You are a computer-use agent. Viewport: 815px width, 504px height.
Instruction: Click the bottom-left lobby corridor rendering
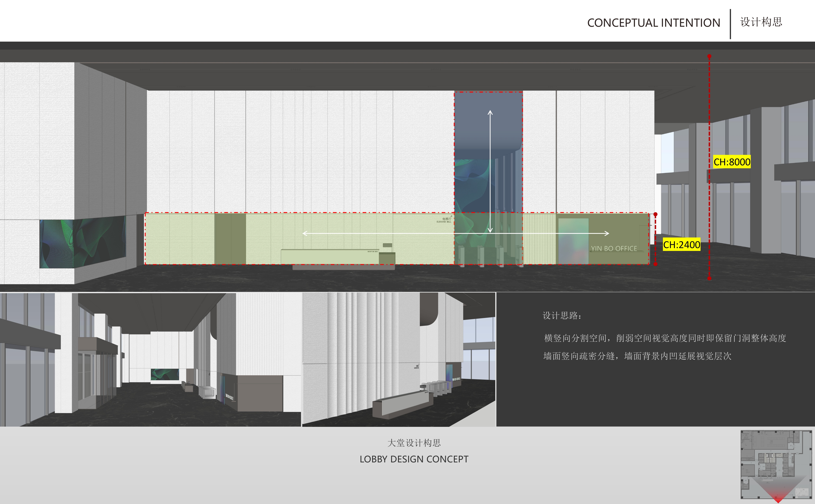[x=150, y=359]
